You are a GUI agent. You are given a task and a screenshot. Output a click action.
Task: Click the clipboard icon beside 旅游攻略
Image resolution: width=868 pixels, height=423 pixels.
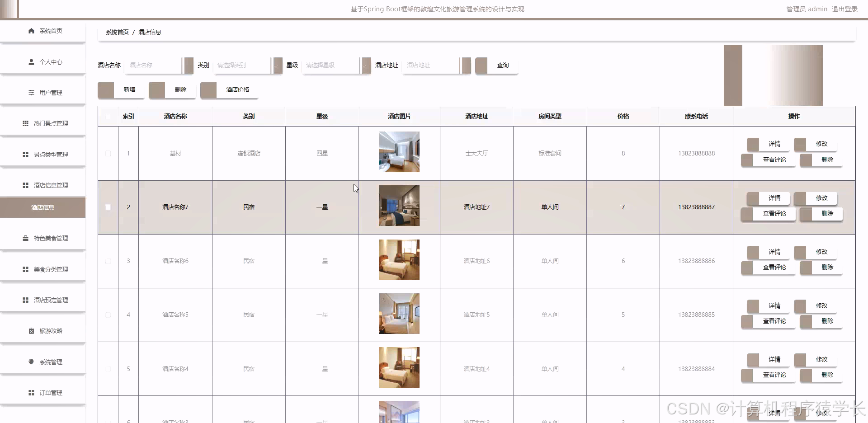pos(31,331)
